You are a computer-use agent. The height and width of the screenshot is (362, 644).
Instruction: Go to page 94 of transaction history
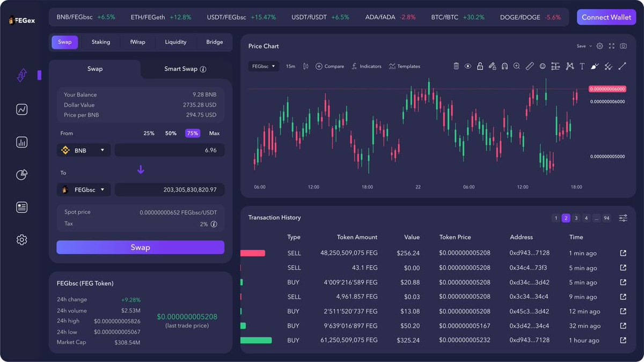click(x=606, y=218)
